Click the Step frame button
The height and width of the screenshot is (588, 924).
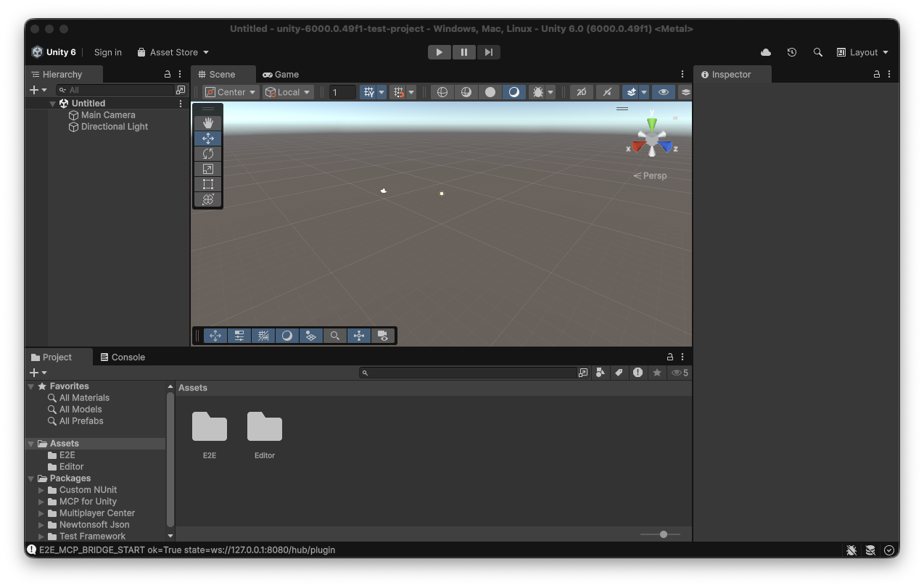pyautogui.click(x=489, y=52)
